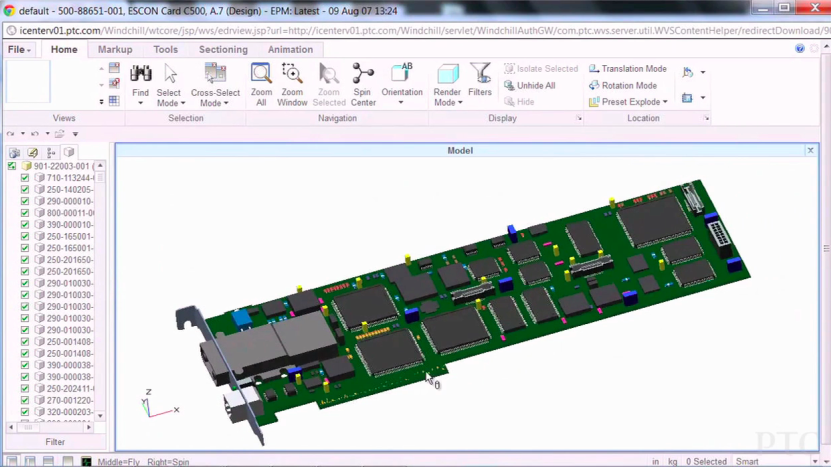Open the File menu
The height and width of the screenshot is (467, 831).
20,50
